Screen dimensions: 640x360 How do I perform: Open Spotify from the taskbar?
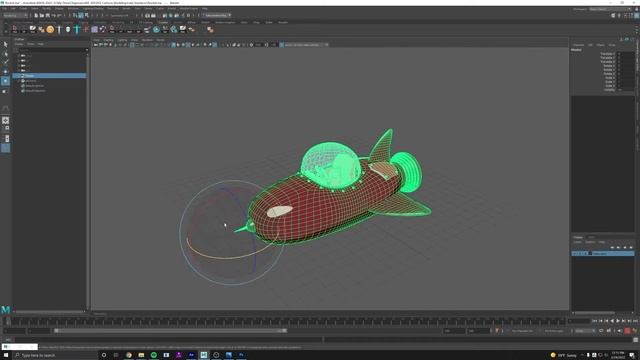pos(153,355)
